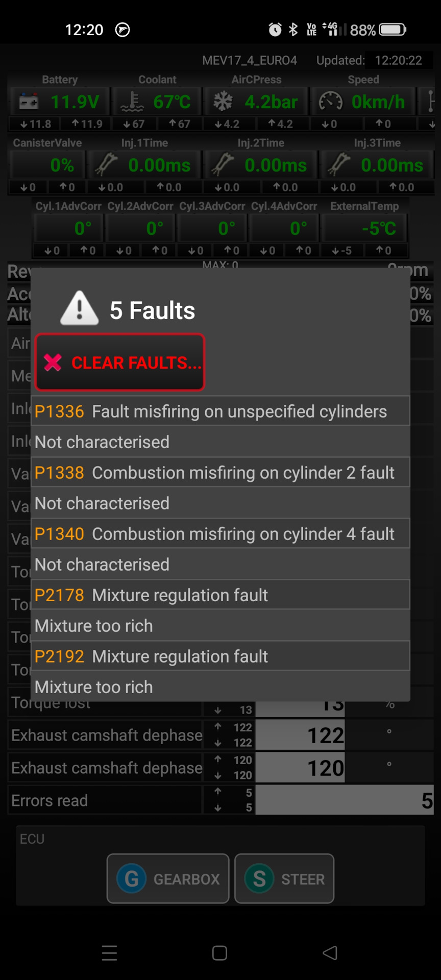Tap the red X icon in Clear Faults
This screenshot has width=441, height=980.
(53, 362)
